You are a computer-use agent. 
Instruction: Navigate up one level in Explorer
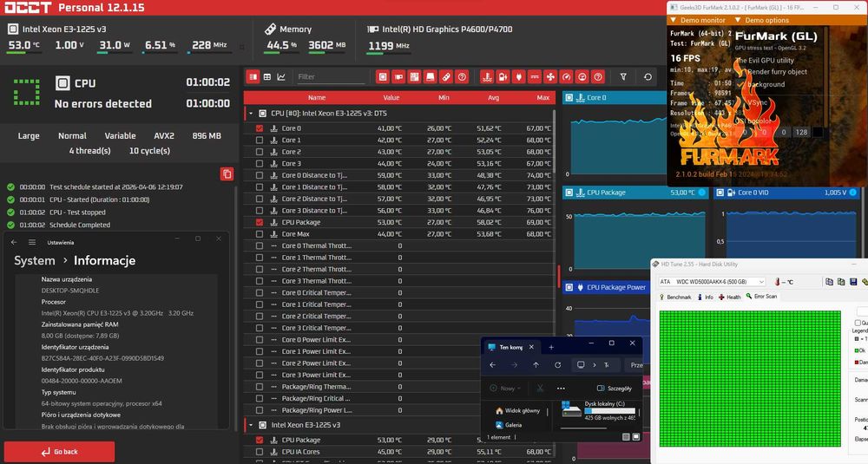[536, 365]
